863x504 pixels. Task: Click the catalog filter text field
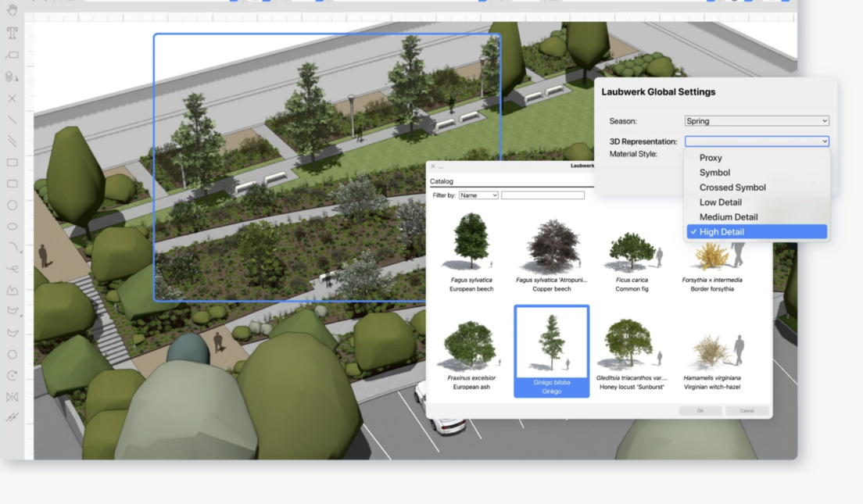tap(543, 195)
